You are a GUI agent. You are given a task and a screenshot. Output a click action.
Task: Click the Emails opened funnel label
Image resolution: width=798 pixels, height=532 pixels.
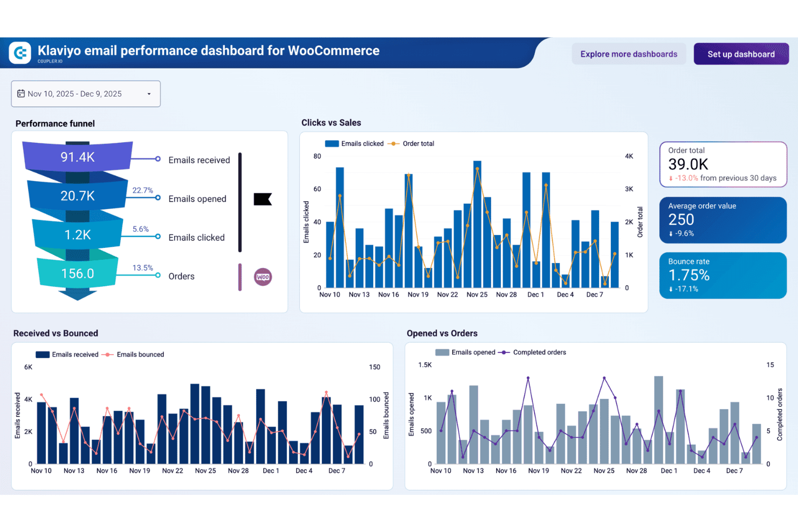click(x=197, y=199)
